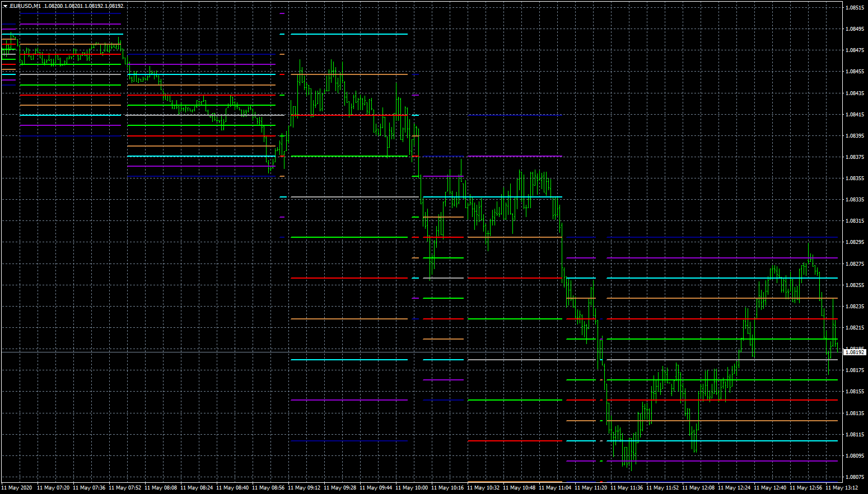Click price axis label 1.08415
The image size is (868, 494).
click(x=855, y=115)
